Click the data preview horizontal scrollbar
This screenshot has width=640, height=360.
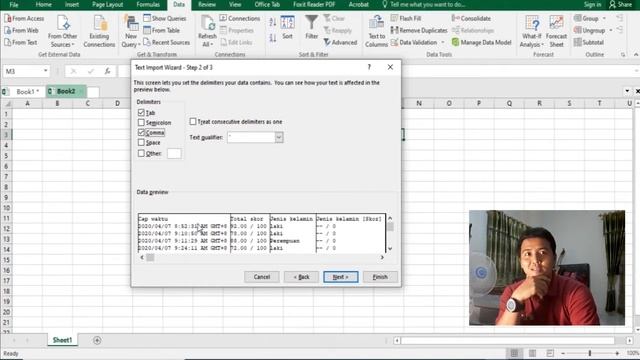pos(262,257)
